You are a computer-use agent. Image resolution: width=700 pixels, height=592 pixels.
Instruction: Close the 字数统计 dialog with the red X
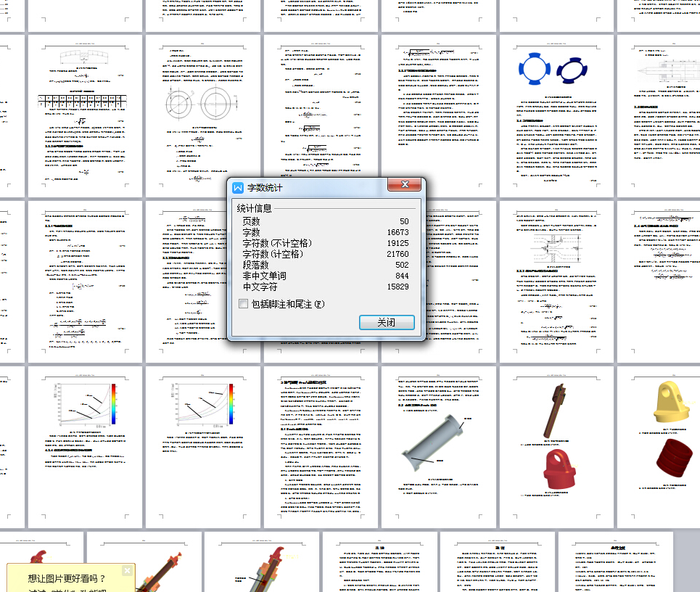405,184
